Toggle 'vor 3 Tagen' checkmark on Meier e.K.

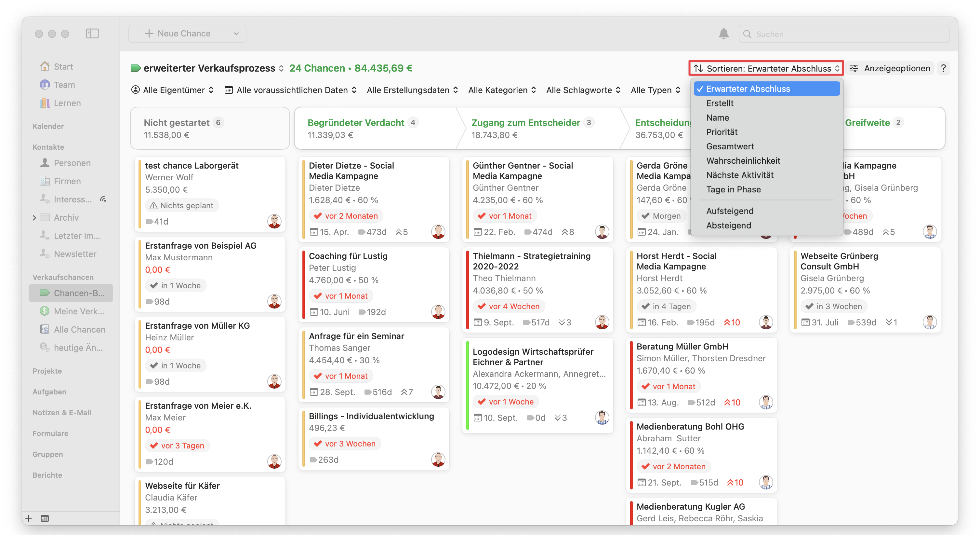point(154,445)
